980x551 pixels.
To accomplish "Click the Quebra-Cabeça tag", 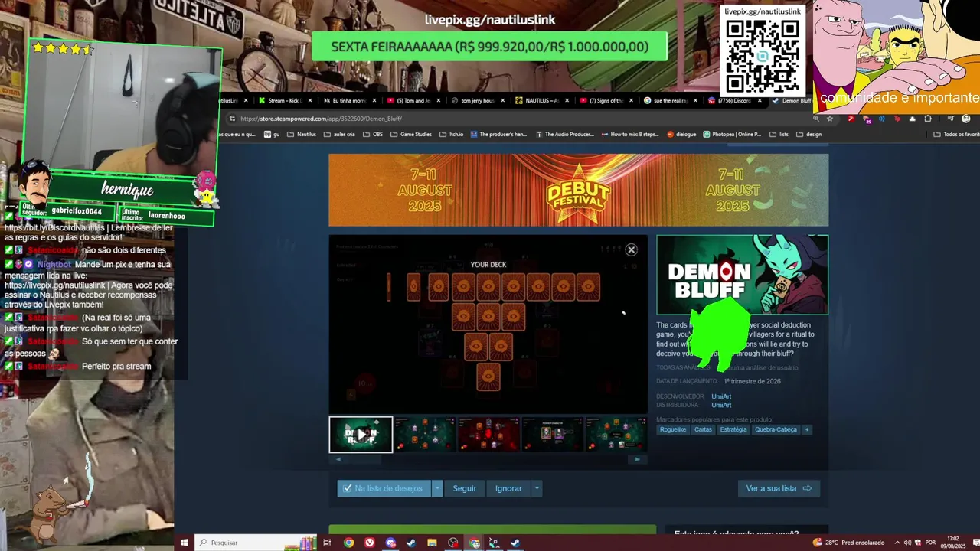I will pyautogui.click(x=776, y=429).
